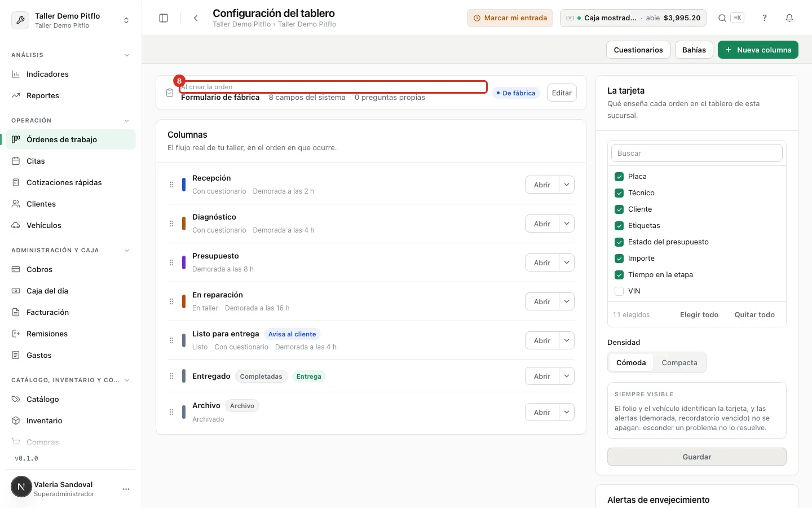Viewport: 812px width, 508px height.
Task: Uncheck the Etiquetas checkbox
Action: coord(619,225)
